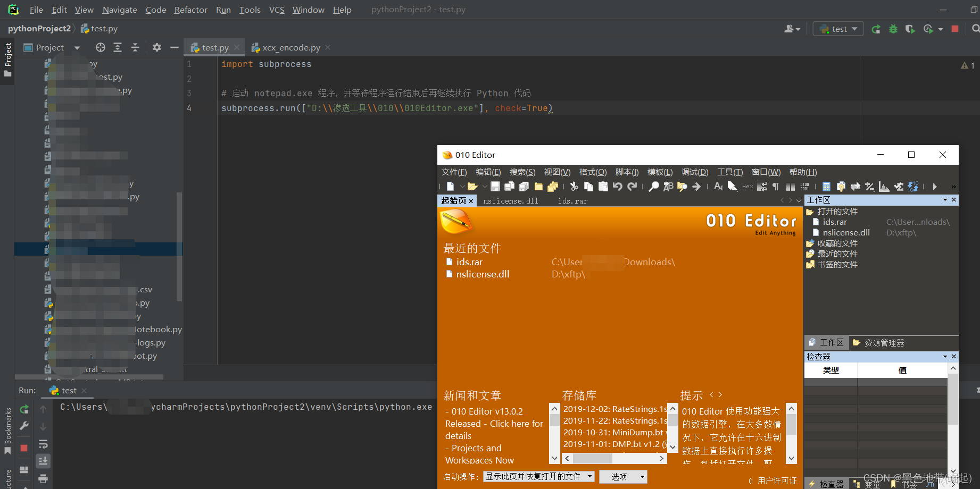Open the File menu in PyCharm
The height and width of the screenshot is (489, 980).
(36, 10)
